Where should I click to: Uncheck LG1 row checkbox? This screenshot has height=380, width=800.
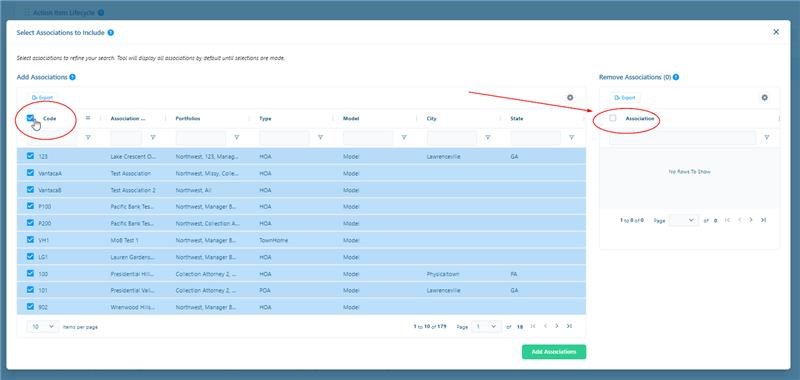tap(31, 257)
